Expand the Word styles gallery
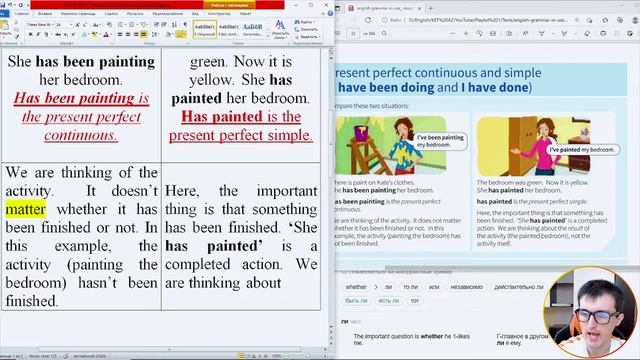Viewport: 640px width, 360px height. 268,36
